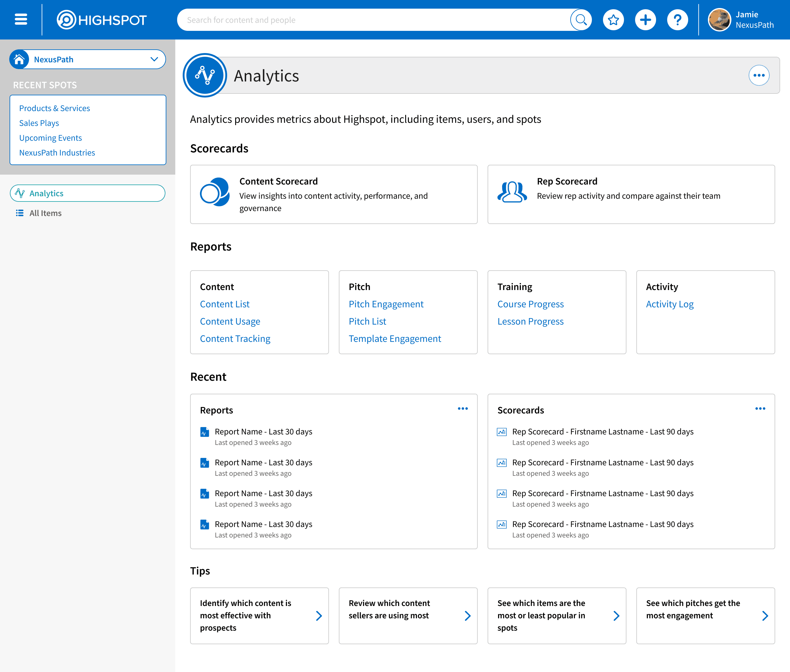Viewport: 790px width, 672px height.
Task: Click the NexusPath home icon
Action: 19,60
